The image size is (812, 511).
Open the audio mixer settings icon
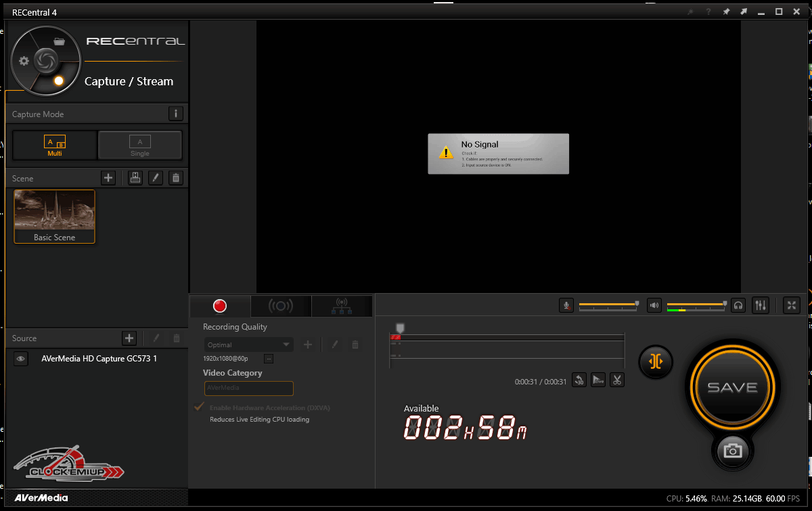(x=761, y=305)
